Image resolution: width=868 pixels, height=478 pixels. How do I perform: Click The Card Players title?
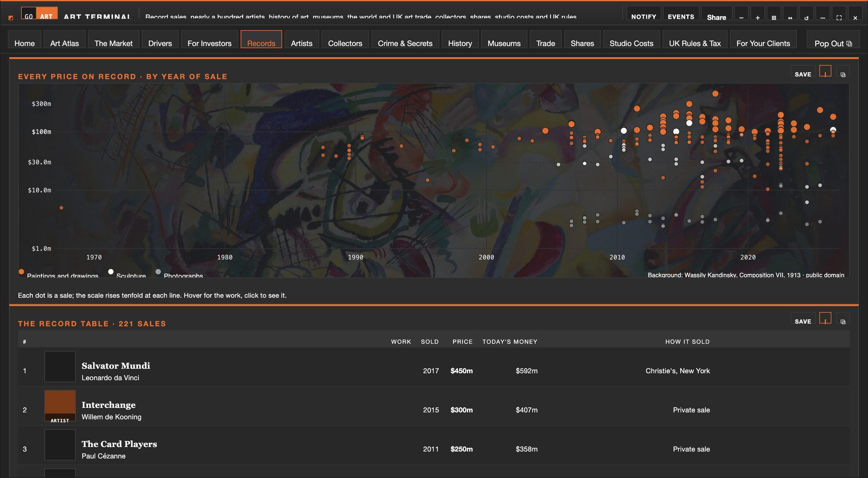coord(119,444)
